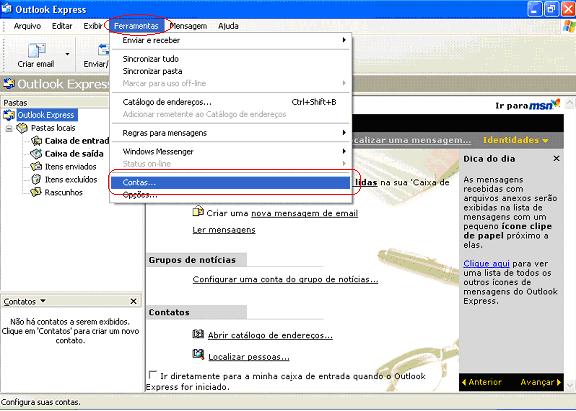Click the Enviar/receber toolbar icon
The image size is (576, 411).
(104, 50)
